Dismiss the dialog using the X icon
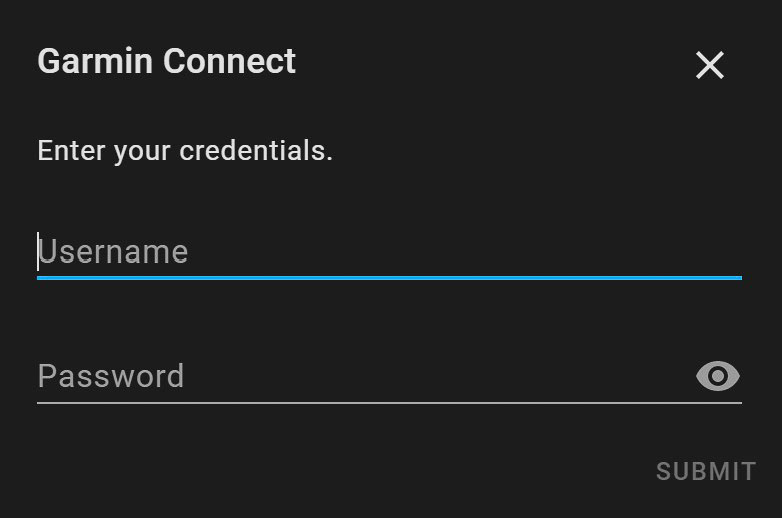The height and width of the screenshot is (518, 782). click(709, 65)
